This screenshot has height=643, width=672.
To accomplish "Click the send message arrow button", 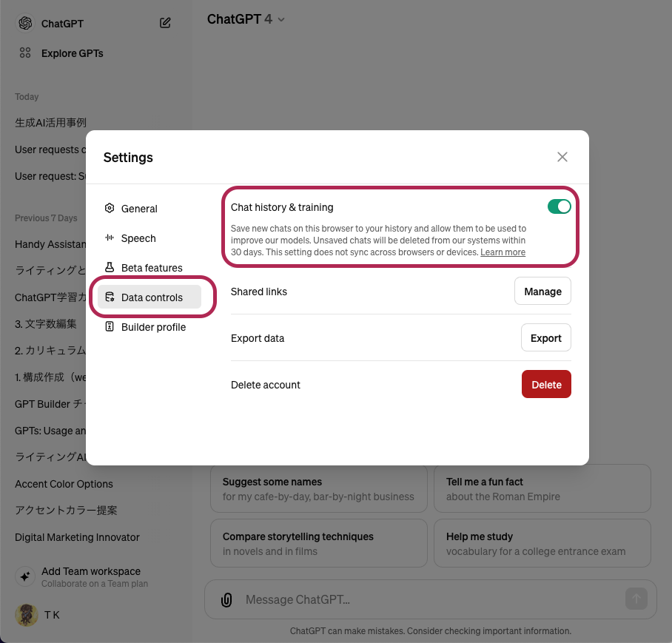I will click(x=636, y=599).
